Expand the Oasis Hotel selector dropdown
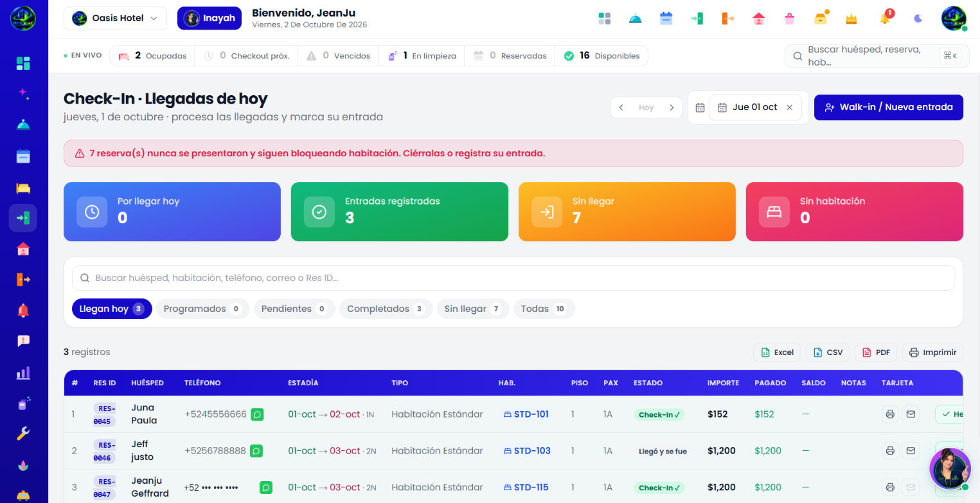The image size is (980, 503). [115, 18]
